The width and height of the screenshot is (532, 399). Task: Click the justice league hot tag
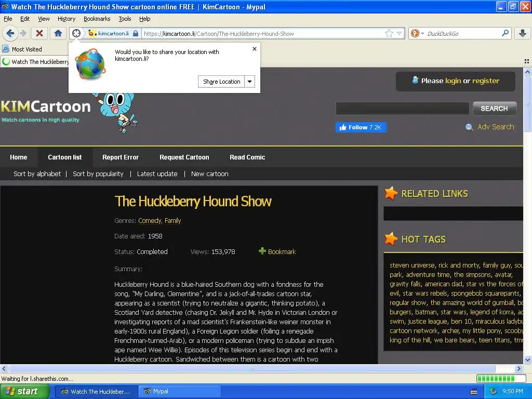click(428, 321)
